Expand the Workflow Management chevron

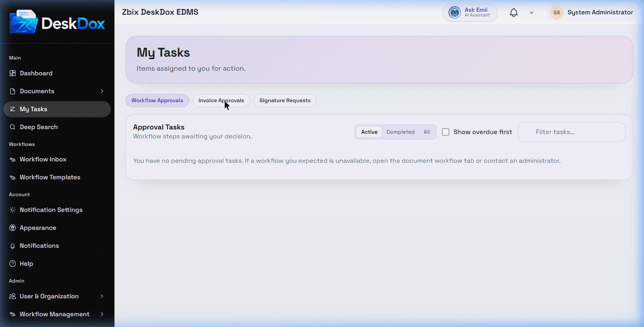point(102,314)
